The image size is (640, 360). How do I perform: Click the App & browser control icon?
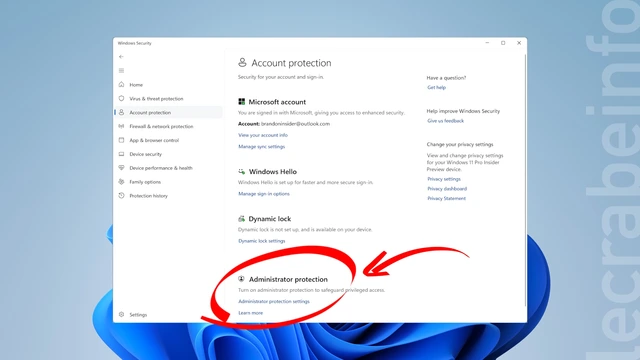click(121, 140)
